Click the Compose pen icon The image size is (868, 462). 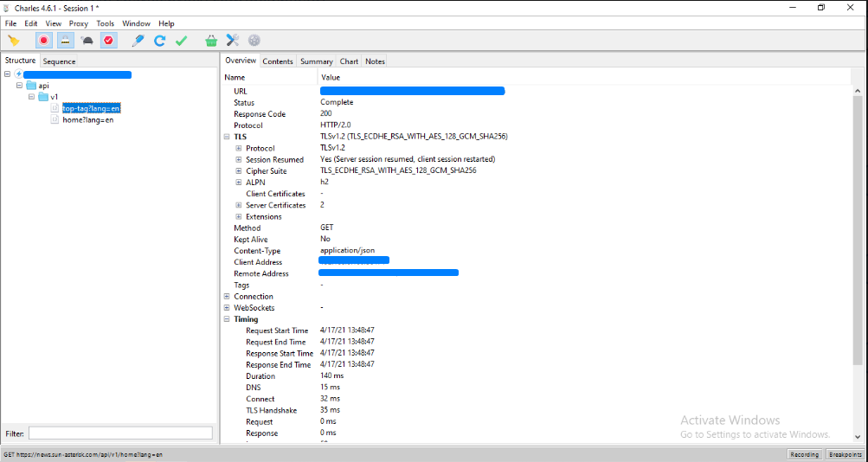[138, 41]
